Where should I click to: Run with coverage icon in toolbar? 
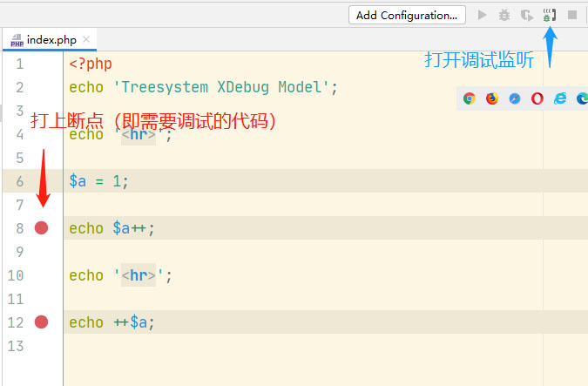[527, 16]
